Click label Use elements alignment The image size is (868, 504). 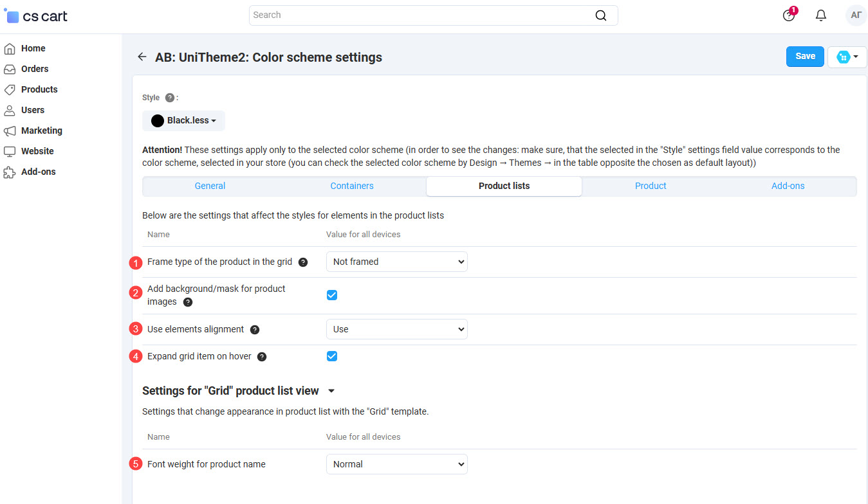[x=196, y=329]
